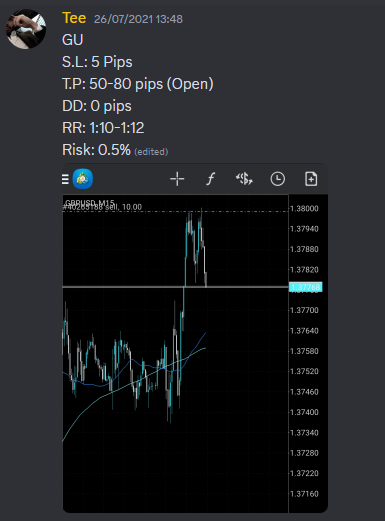Open the attached GBPUSD chart image
385x521 pixels.
[x=195, y=338]
